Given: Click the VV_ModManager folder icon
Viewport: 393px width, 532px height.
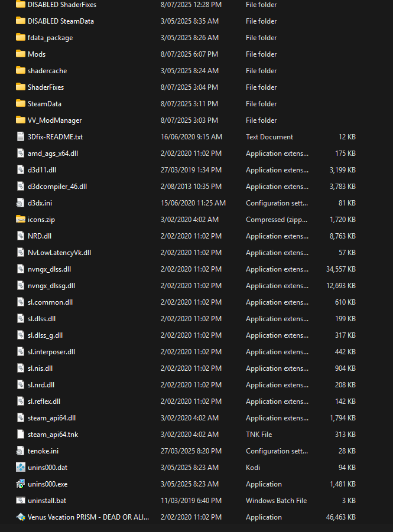Looking at the screenshot, I should pyautogui.click(x=20, y=120).
